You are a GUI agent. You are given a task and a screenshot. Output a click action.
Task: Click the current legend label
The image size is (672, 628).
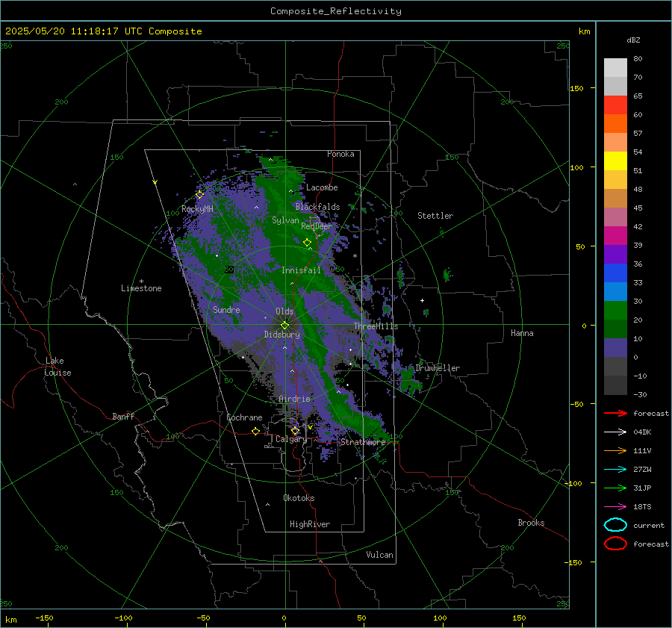649,525
